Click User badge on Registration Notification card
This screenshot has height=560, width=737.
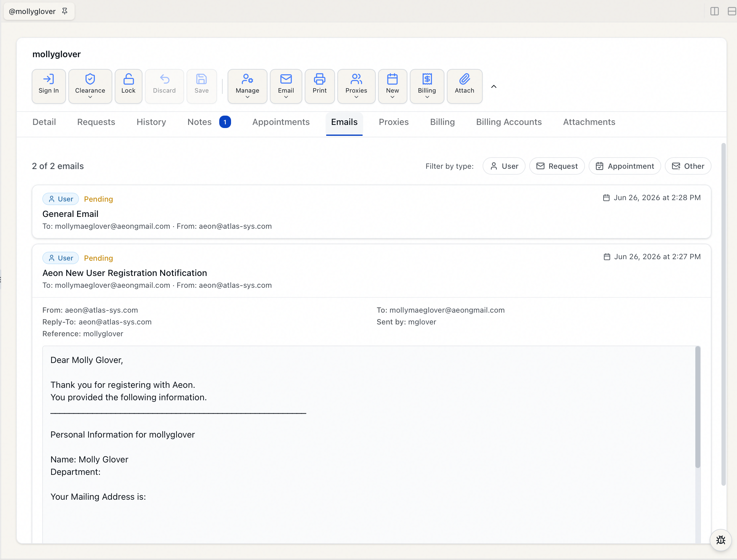click(61, 258)
